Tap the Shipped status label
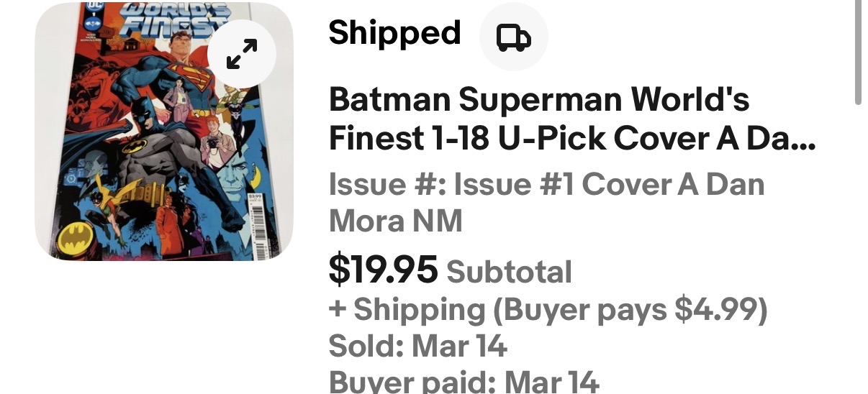This screenshot has width=868, height=394. click(394, 33)
